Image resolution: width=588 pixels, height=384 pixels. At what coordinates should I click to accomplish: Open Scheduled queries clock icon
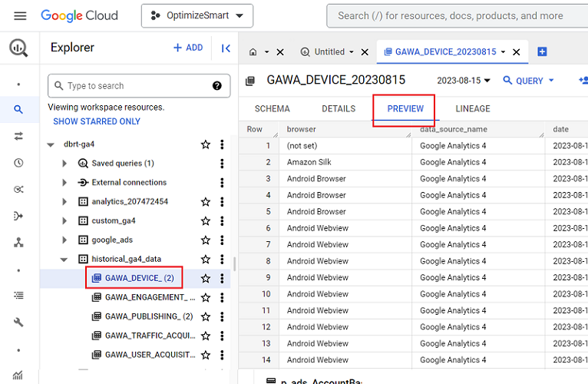[x=18, y=163]
